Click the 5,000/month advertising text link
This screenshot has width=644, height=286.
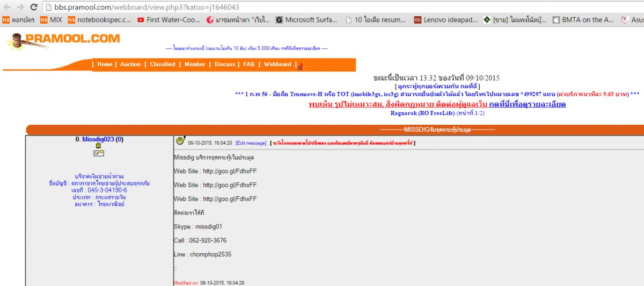pyautogui.click(x=247, y=48)
